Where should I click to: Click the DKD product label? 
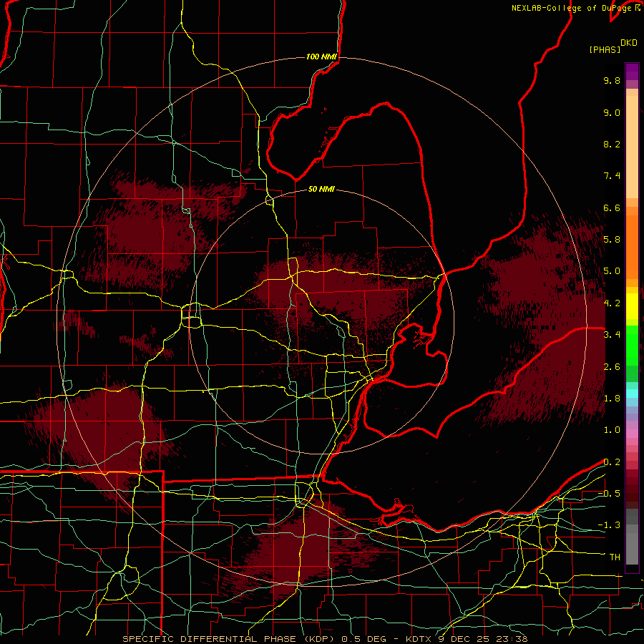point(629,43)
